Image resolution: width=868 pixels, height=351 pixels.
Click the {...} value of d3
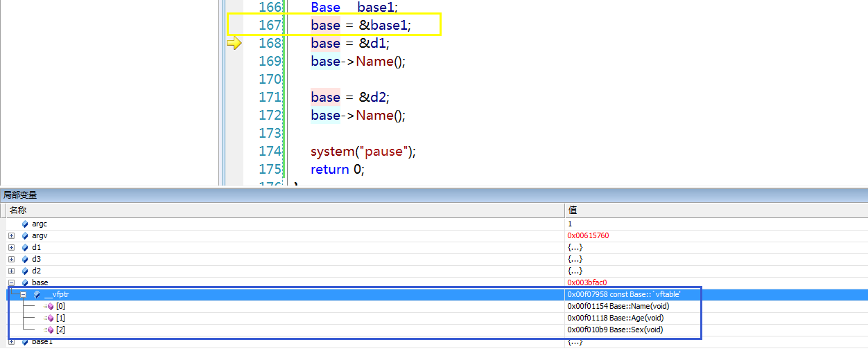(575, 260)
